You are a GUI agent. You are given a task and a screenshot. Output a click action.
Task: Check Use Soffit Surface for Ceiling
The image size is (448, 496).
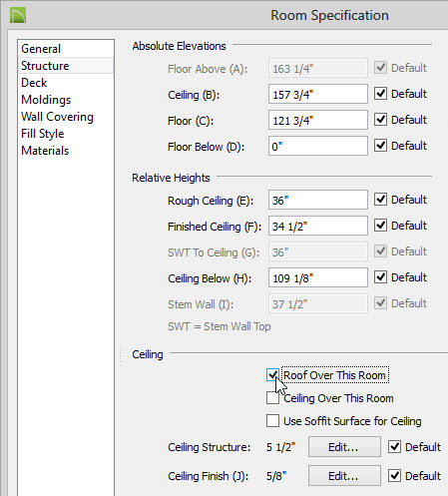tap(272, 421)
